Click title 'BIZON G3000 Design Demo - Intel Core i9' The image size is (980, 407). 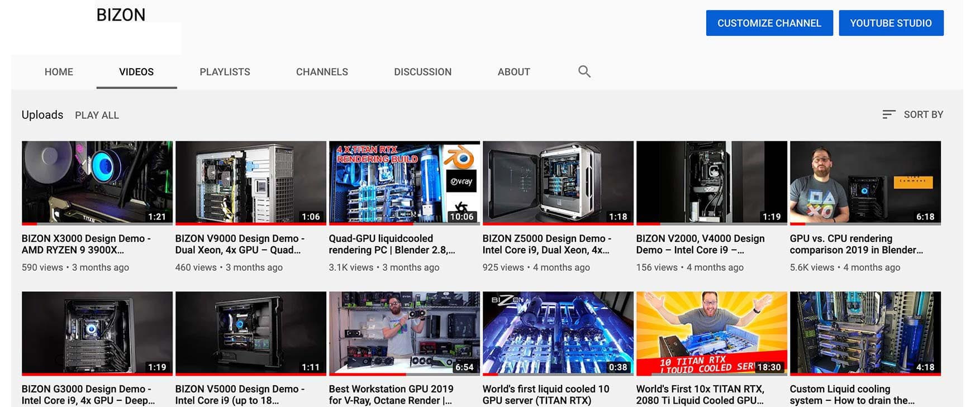tap(88, 395)
